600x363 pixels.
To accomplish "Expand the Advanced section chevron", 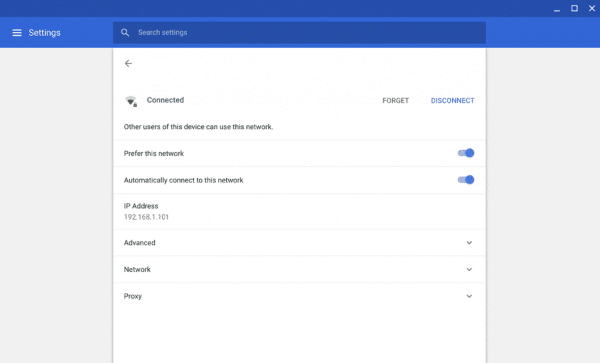I will pyautogui.click(x=469, y=243).
